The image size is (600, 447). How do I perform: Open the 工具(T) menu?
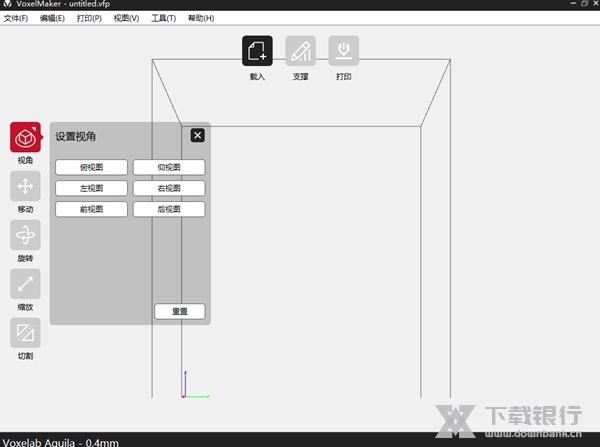[164, 18]
